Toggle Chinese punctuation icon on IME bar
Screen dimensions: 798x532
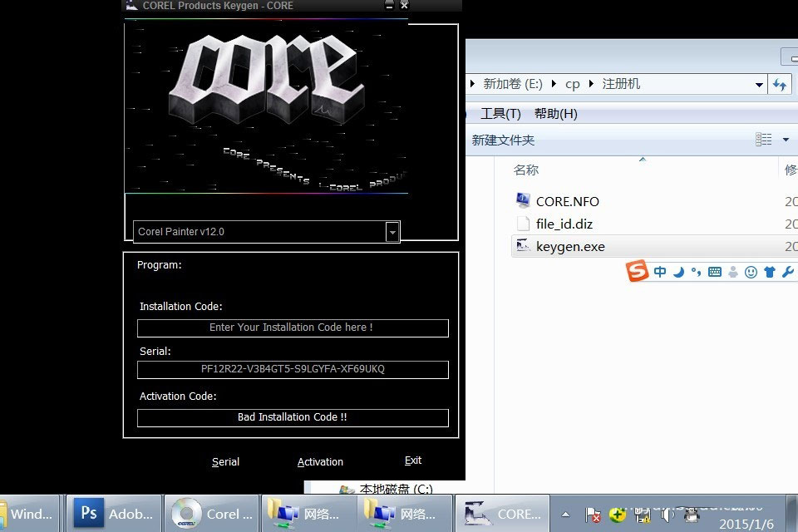click(696, 273)
